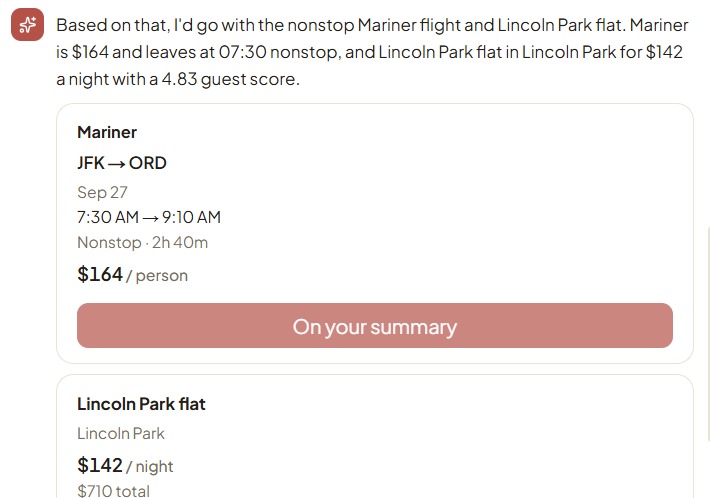Click the arrow between JFK and ORD
710x498 pixels.
coord(117,163)
